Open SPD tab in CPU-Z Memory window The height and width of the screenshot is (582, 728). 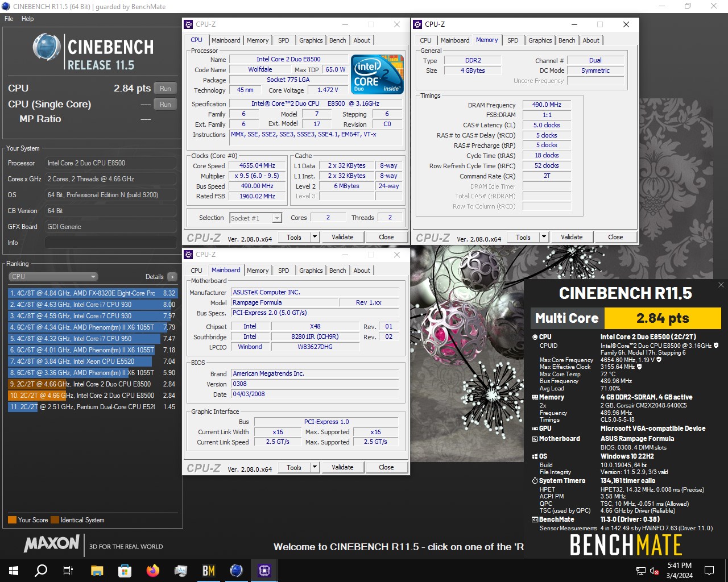coord(512,40)
